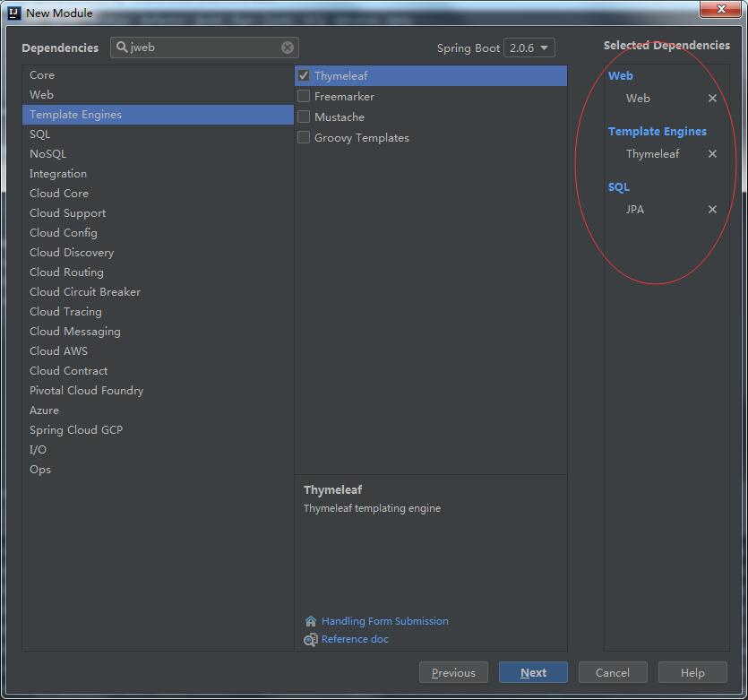Choose the Cloud AWS category
This screenshot has width=748, height=700.
158,351
